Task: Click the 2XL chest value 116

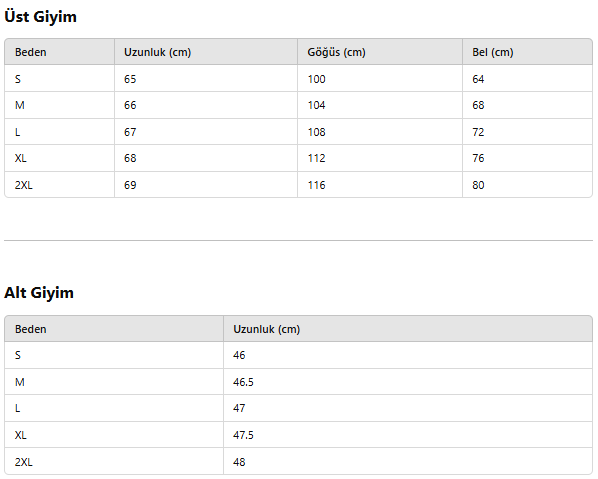Action: pos(317,185)
